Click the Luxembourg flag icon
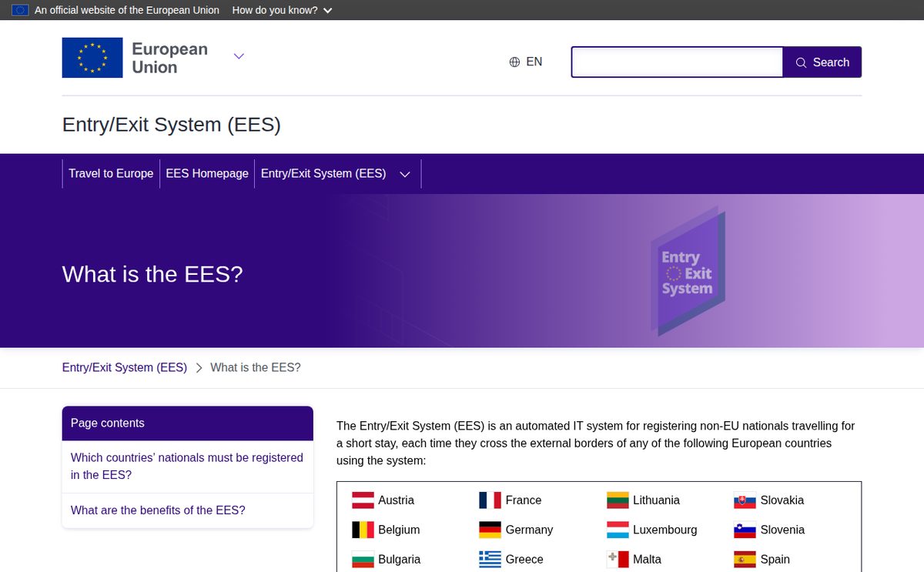The height and width of the screenshot is (572, 924). pyautogui.click(x=618, y=530)
